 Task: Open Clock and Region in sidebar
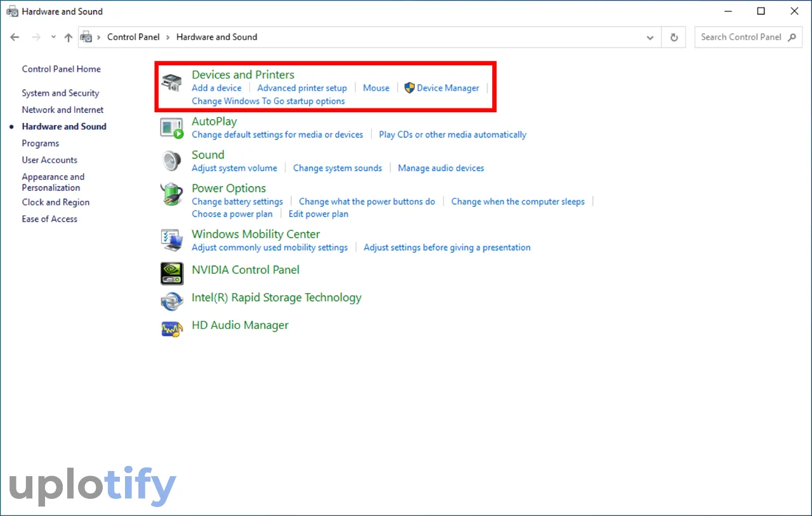[x=56, y=202]
